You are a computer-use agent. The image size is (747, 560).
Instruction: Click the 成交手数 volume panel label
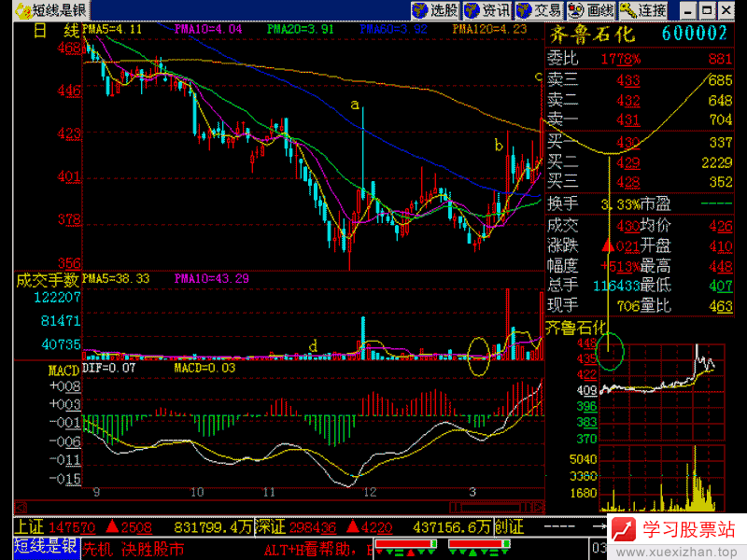(47, 281)
